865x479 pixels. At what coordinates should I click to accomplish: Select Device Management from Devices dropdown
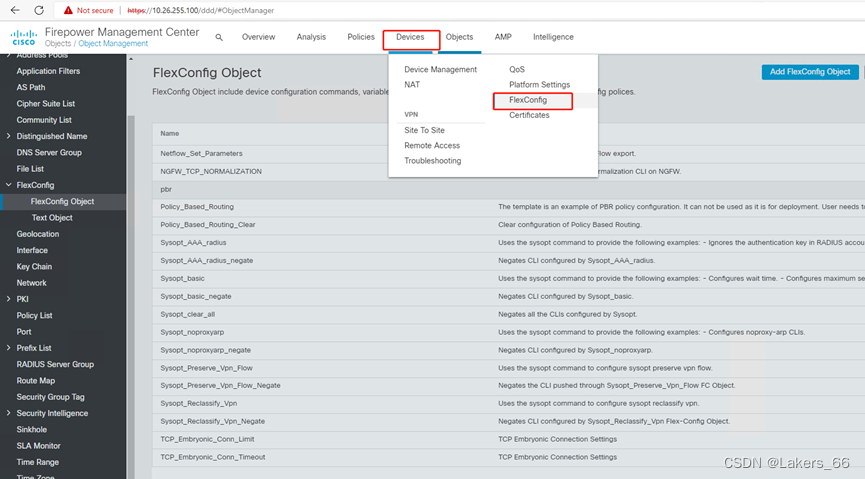click(440, 70)
